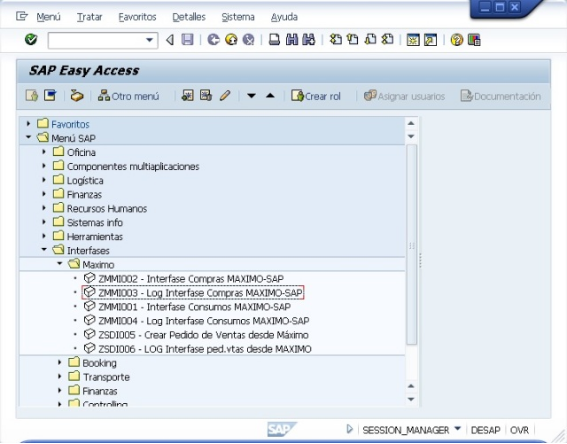Image resolution: width=567 pixels, height=444 pixels.
Task: Expand the Oficina folder
Action: (x=44, y=152)
